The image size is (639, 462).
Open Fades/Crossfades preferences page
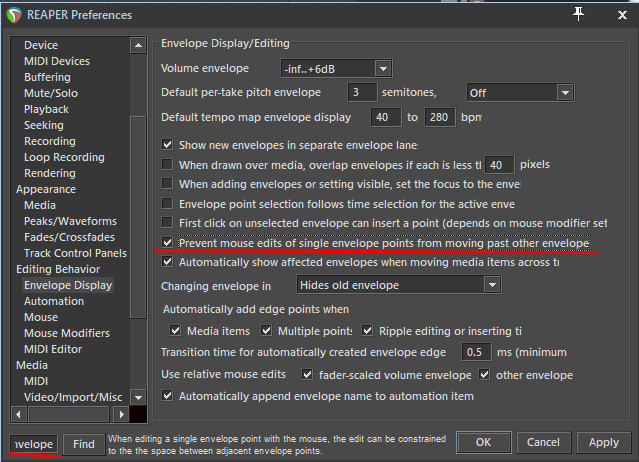69,237
